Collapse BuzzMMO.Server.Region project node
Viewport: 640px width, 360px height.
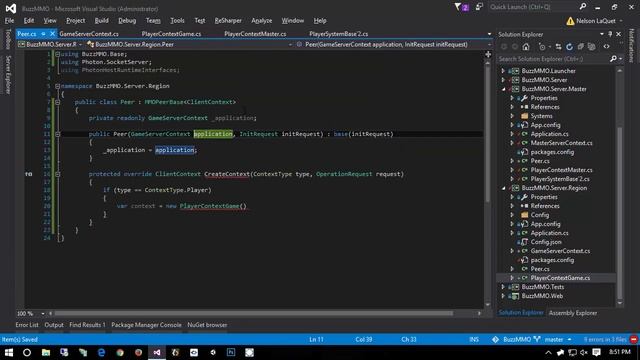(x=503, y=188)
